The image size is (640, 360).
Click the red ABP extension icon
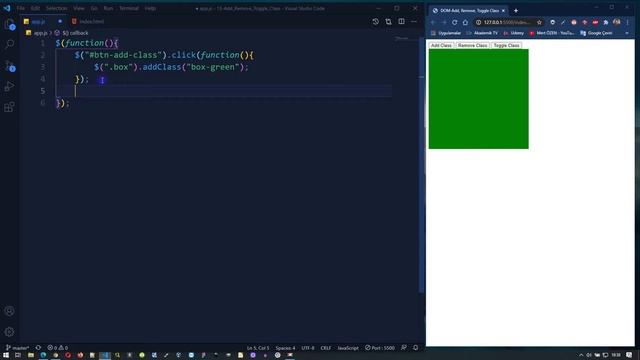[595, 22]
